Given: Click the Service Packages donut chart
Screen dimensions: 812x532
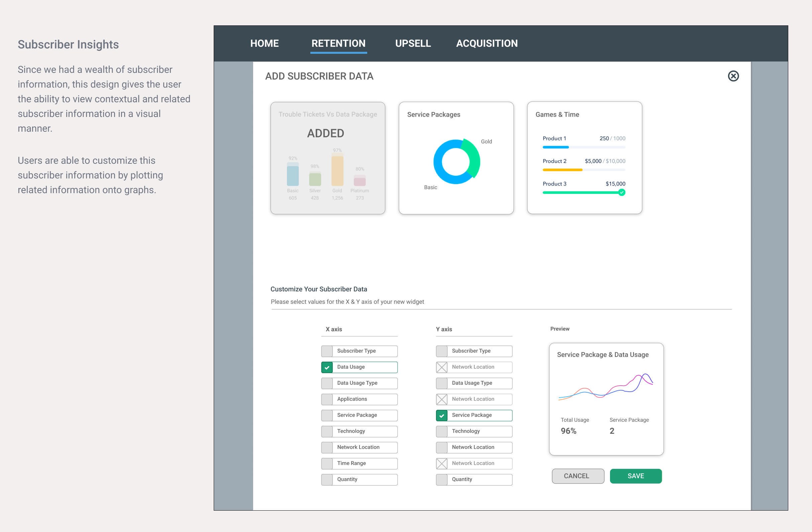Looking at the screenshot, I should (456, 161).
